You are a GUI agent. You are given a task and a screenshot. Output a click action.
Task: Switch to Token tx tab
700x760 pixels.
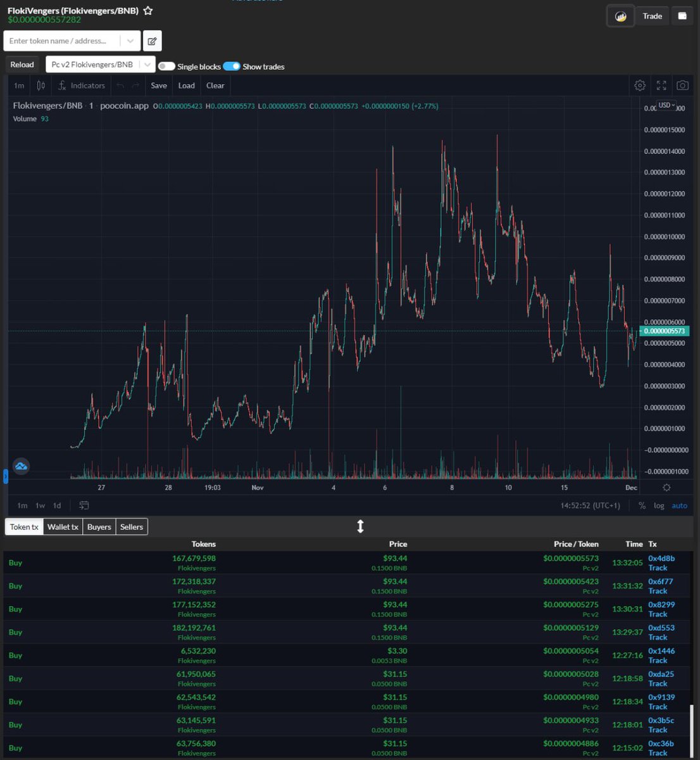click(24, 527)
